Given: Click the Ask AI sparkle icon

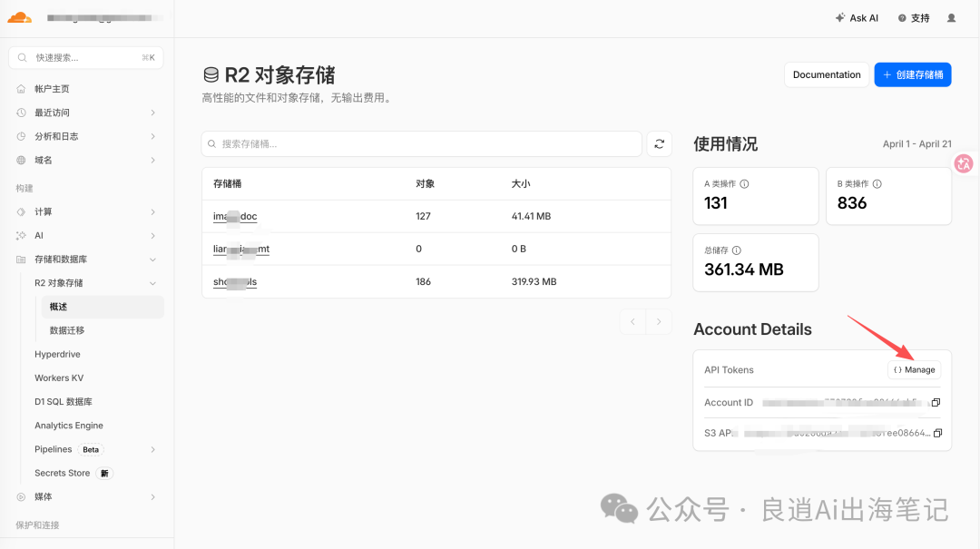Looking at the screenshot, I should click(840, 18).
